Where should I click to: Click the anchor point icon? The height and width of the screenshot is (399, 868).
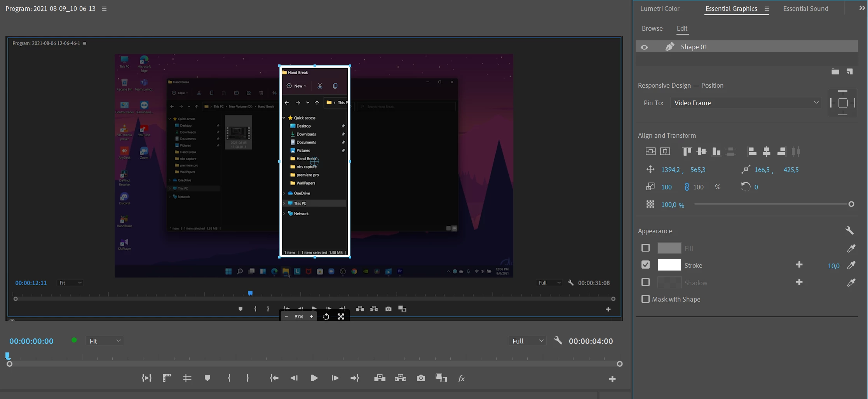click(746, 169)
